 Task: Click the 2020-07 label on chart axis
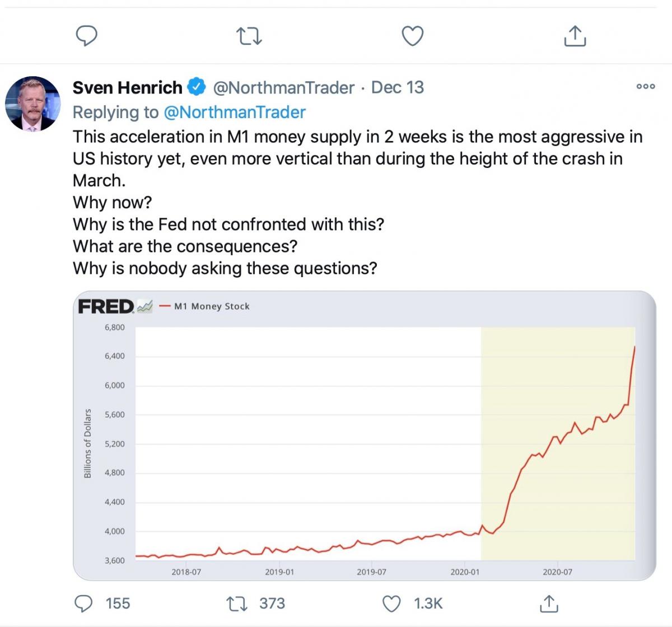(x=557, y=572)
